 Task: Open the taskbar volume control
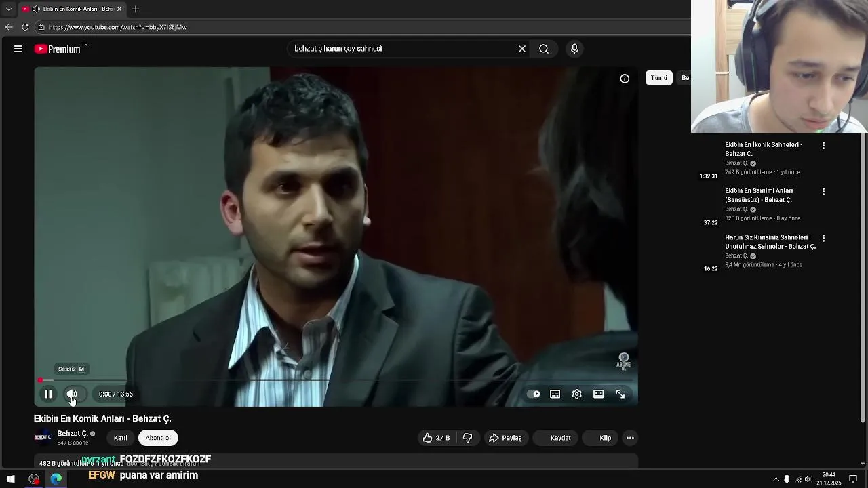coord(808,479)
